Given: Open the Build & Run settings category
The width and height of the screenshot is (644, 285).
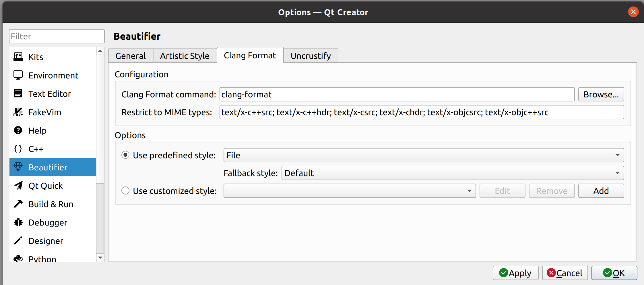Looking at the screenshot, I should tap(53, 204).
